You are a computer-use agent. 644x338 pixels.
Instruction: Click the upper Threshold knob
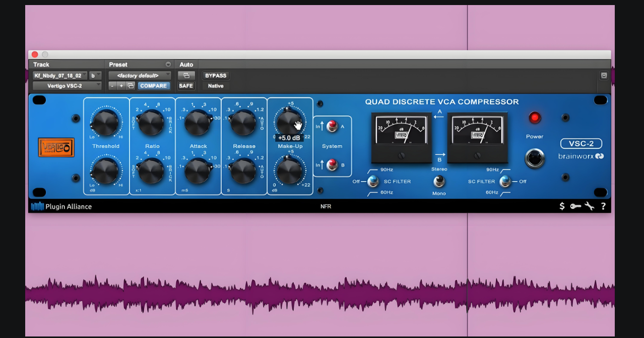click(105, 123)
